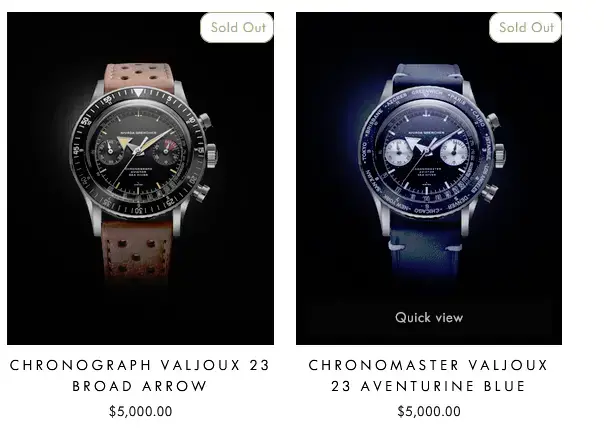Viewport: 604px width, 428px height.
Task: Open Quick view for the Aventurine Blue watch
Action: [429, 318]
